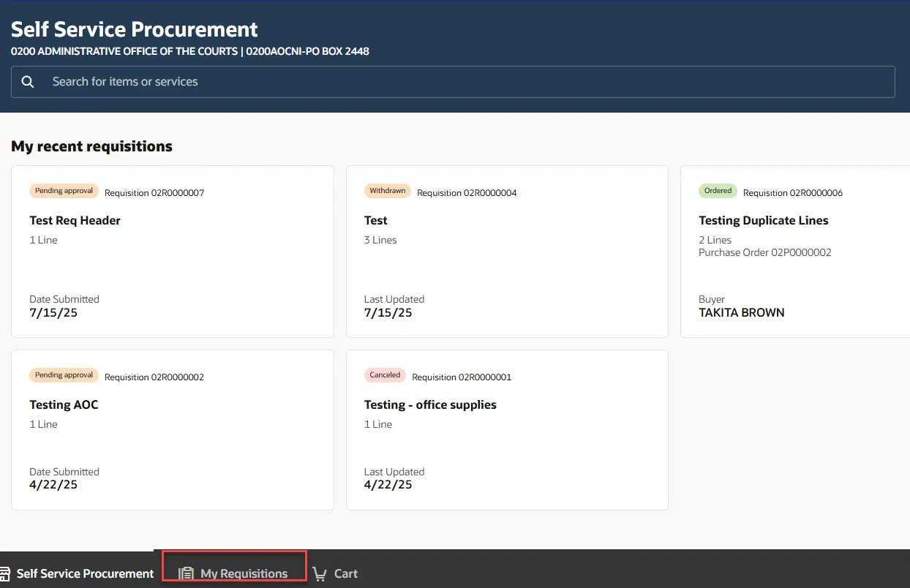The image size is (910, 588).
Task: Click Purchase Order 02P0000002 text
Action: [764, 252]
